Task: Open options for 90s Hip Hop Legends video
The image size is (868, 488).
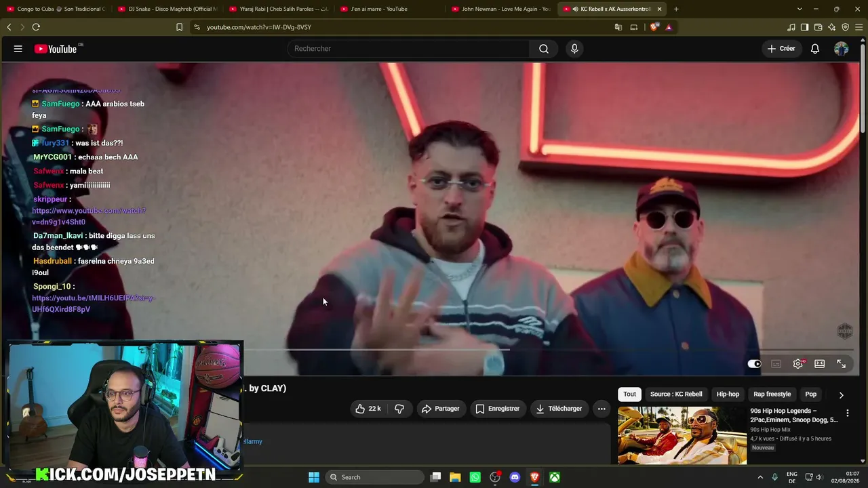Action: coord(847,413)
